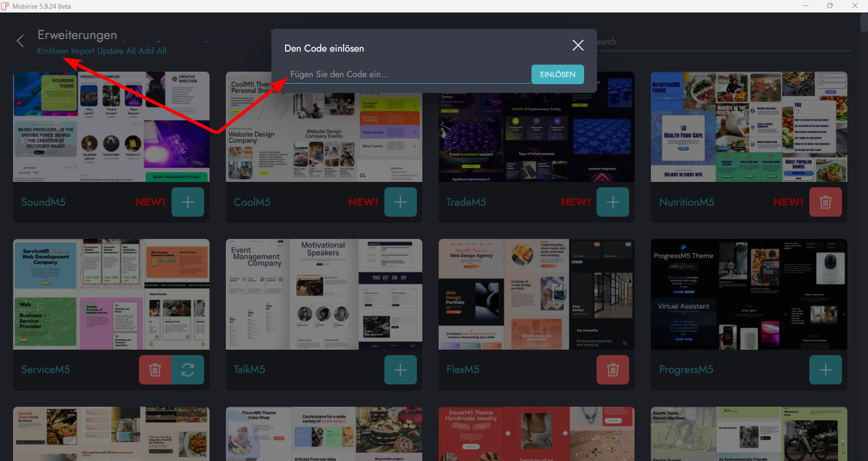Add the CoolM5 theme with plus icon
Image resolution: width=868 pixels, height=461 pixels.
(x=400, y=202)
